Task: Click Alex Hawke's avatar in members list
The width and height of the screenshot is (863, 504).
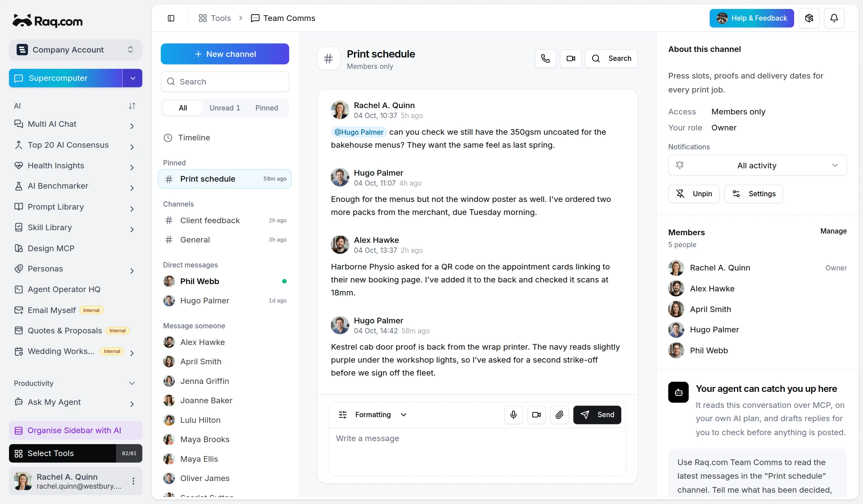Action: tap(676, 288)
